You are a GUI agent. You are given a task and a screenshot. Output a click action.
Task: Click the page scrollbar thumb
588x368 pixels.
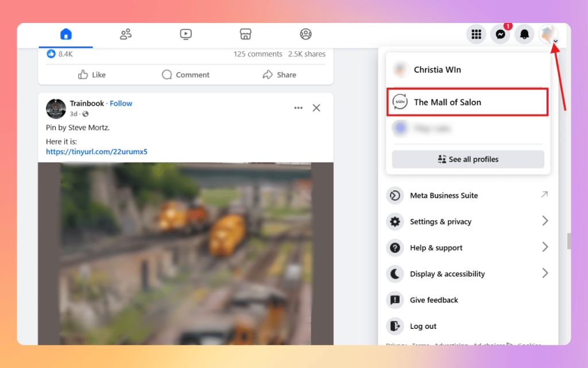(x=569, y=241)
